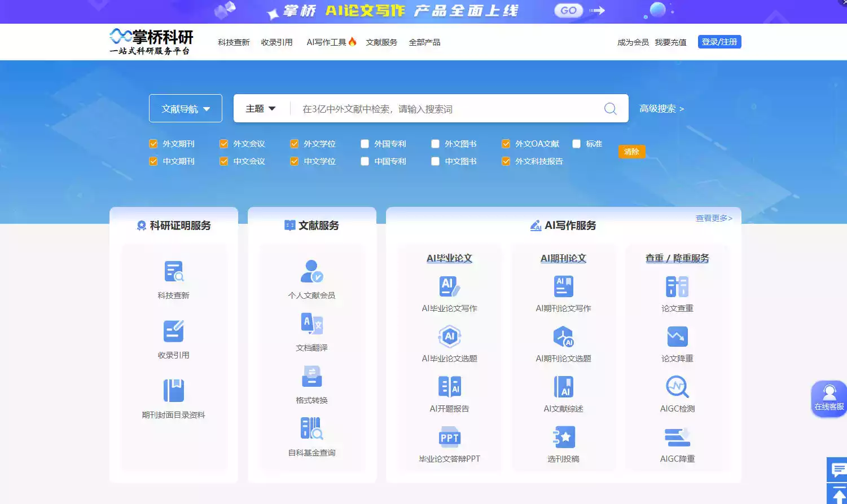Open 收录引用 in top navigation

pos(277,42)
